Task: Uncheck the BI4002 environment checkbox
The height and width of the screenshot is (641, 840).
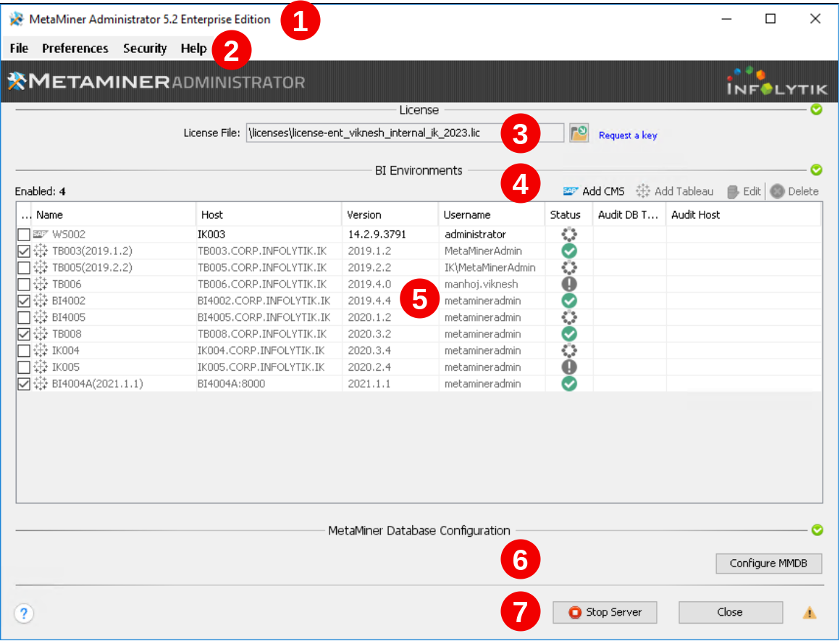Action: pos(24,301)
